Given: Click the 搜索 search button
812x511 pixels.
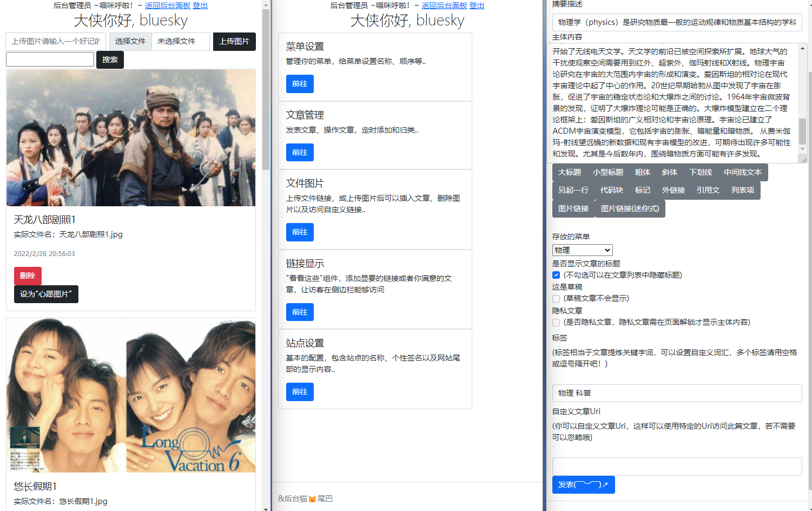Looking at the screenshot, I should tap(110, 60).
